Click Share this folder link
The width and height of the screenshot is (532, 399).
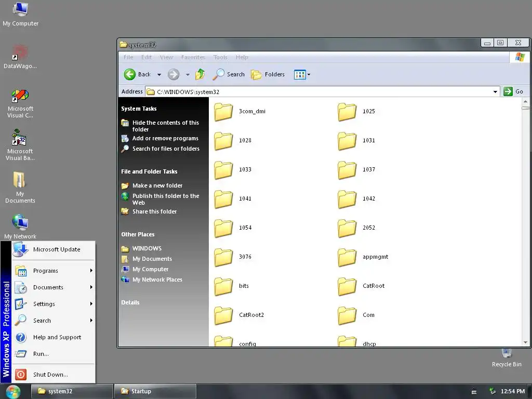[x=149, y=211]
